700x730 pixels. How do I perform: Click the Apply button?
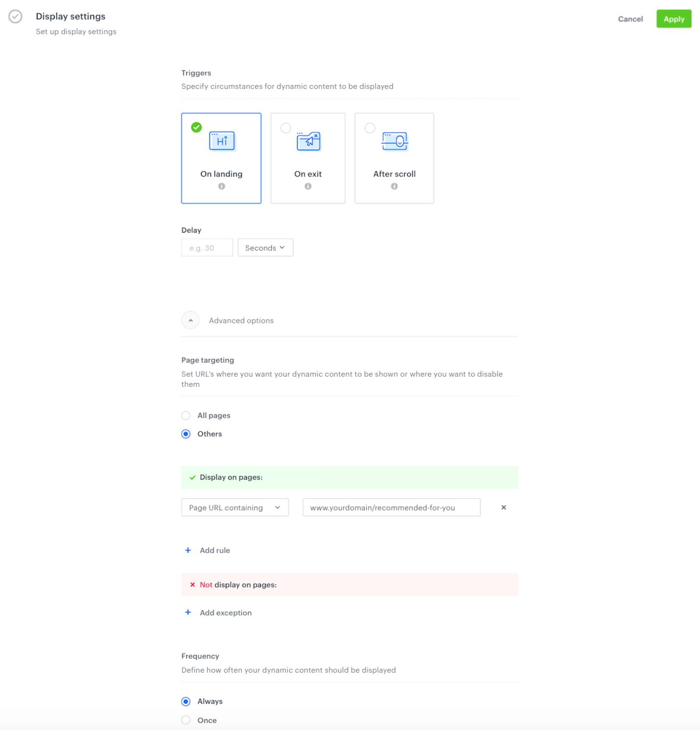[673, 19]
